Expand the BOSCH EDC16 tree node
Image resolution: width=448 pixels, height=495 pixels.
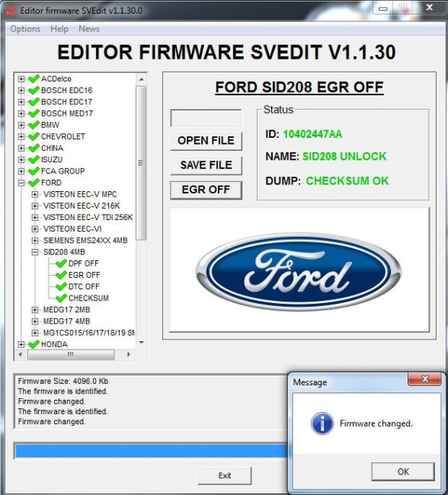[21, 91]
